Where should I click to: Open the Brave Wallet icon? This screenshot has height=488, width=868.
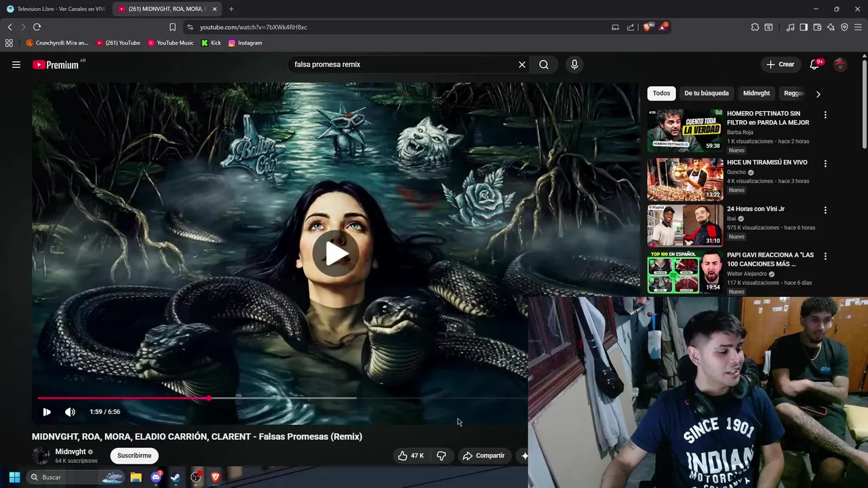817,27
